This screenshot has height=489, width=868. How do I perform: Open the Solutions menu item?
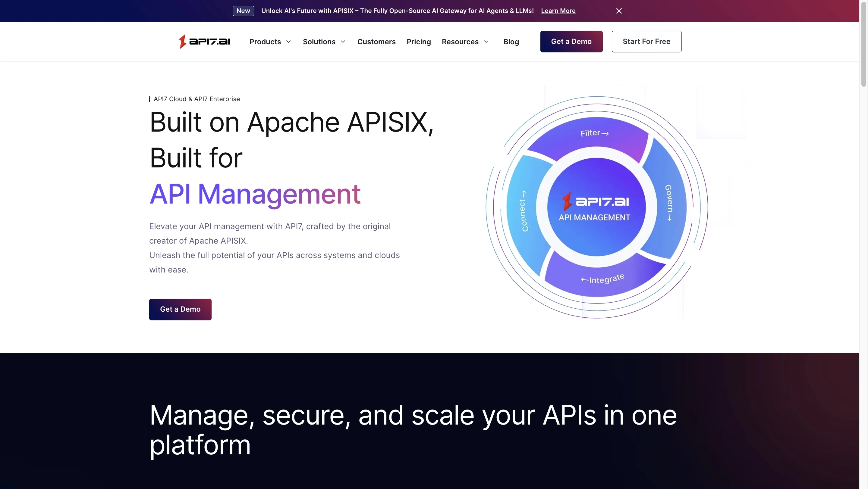(319, 42)
